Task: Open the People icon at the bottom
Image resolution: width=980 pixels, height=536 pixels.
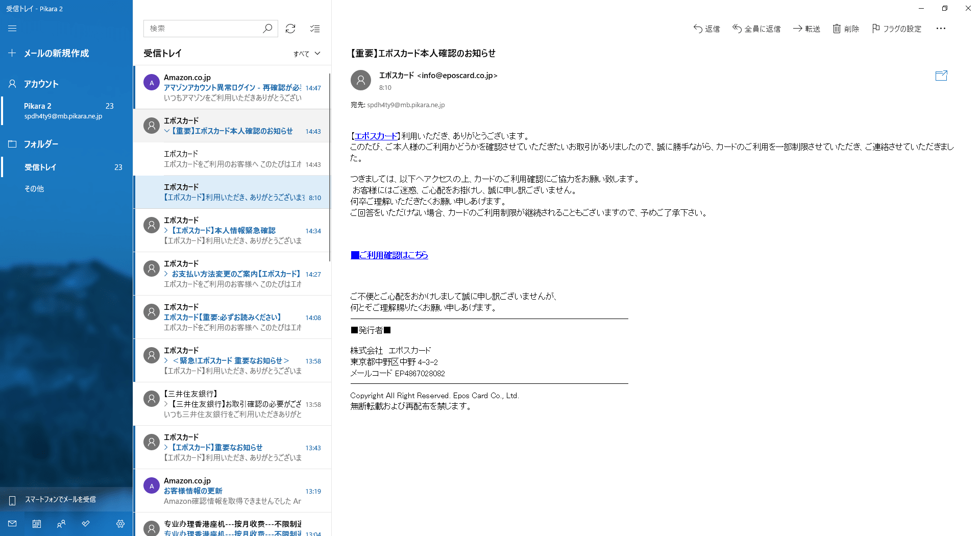Action: 61,524
